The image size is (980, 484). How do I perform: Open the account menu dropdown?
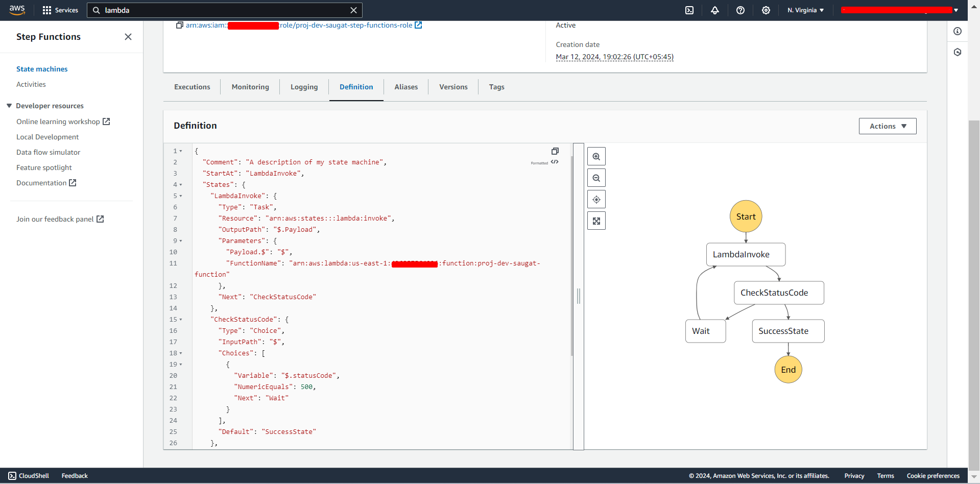(x=900, y=10)
